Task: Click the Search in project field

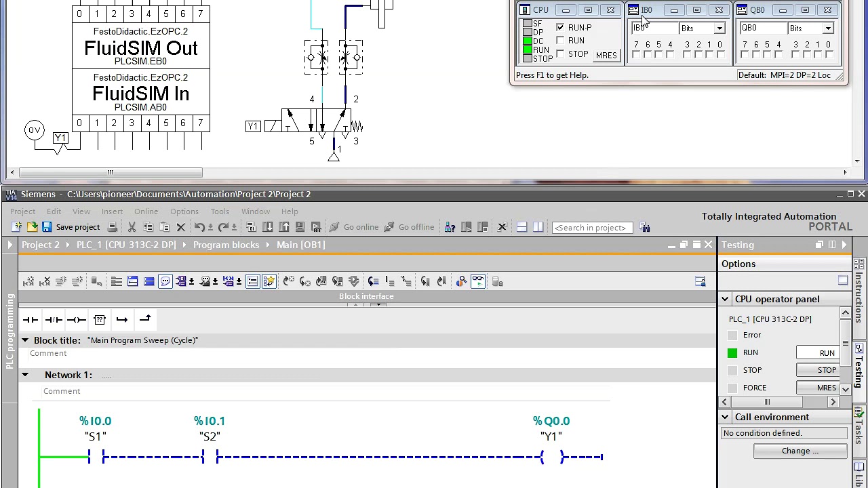Action: click(593, 228)
